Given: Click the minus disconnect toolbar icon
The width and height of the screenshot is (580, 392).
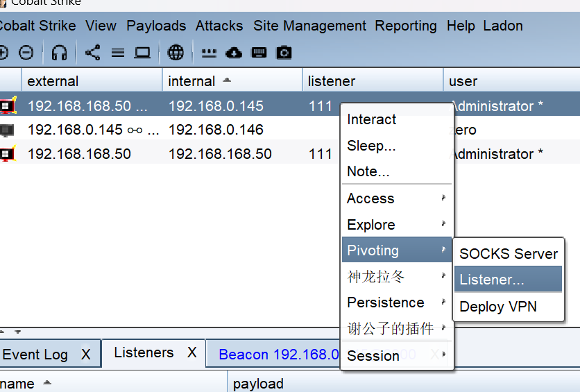Looking at the screenshot, I should pos(26,52).
